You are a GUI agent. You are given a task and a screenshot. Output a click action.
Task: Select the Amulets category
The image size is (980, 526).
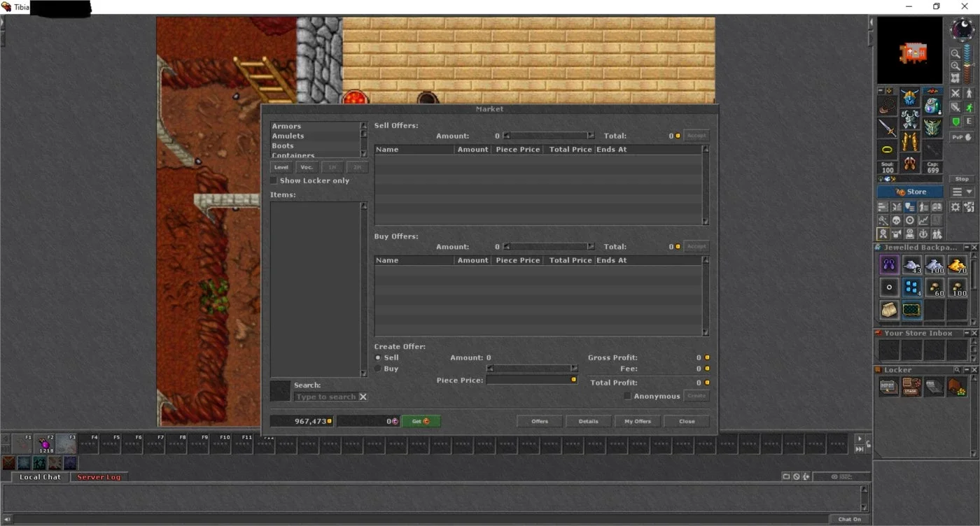[288, 136]
